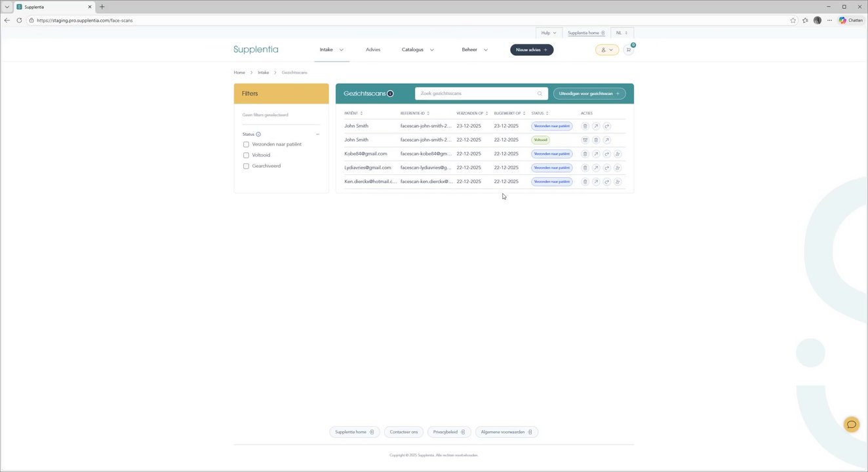Click the footer 'Supplentia home' button
The height and width of the screenshot is (472, 868).
354,432
